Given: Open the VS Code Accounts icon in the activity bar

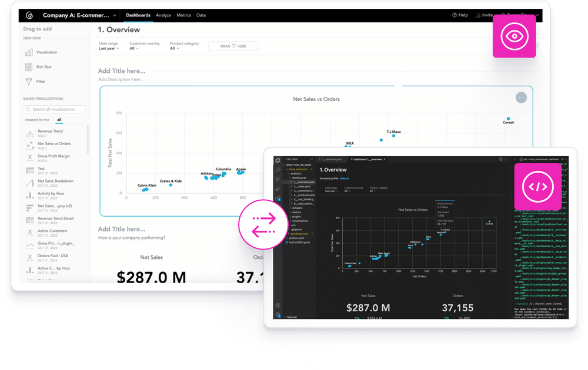Looking at the screenshot, I should tap(278, 305).
